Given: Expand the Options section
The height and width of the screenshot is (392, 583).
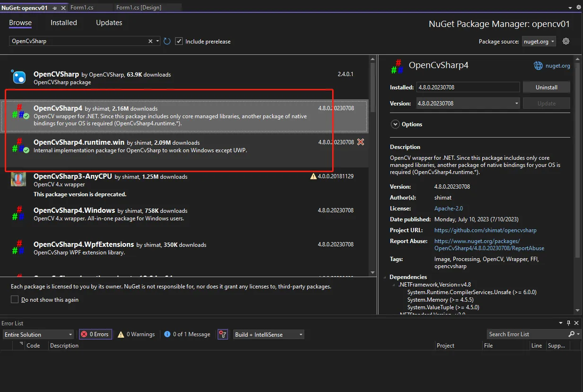Looking at the screenshot, I should pyautogui.click(x=396, y=124).
